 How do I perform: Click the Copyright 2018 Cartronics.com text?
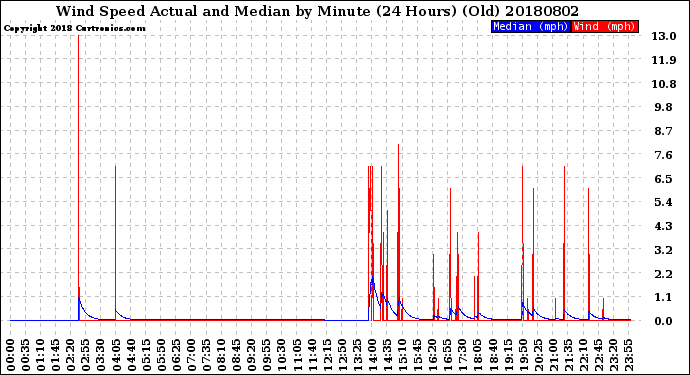74,28
